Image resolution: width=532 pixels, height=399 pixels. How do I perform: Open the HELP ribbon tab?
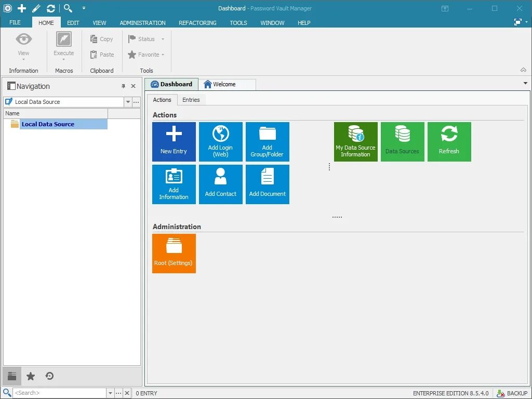point(304,23)
